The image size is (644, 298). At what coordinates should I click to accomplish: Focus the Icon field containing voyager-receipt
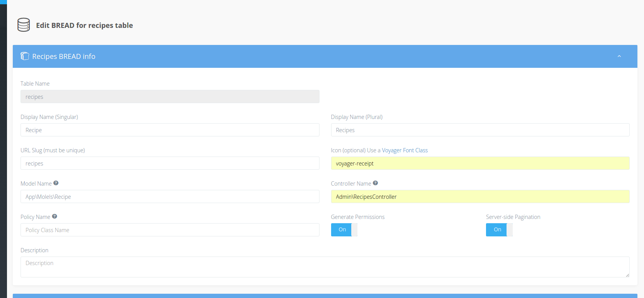[x=480, y=163]
